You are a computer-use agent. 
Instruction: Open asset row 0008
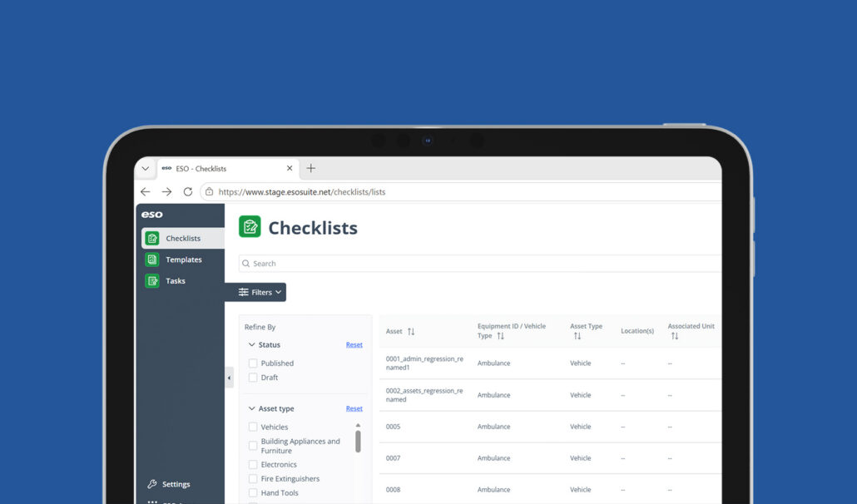click(393, 490)
